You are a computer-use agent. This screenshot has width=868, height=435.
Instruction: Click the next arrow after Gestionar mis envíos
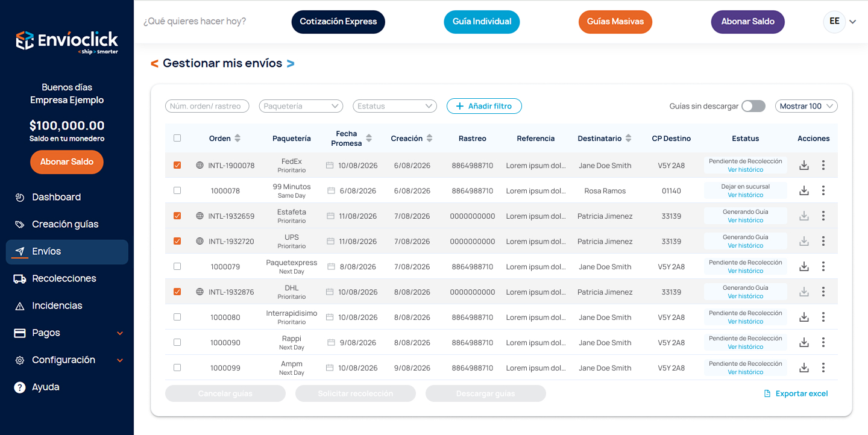click(291, 63)
